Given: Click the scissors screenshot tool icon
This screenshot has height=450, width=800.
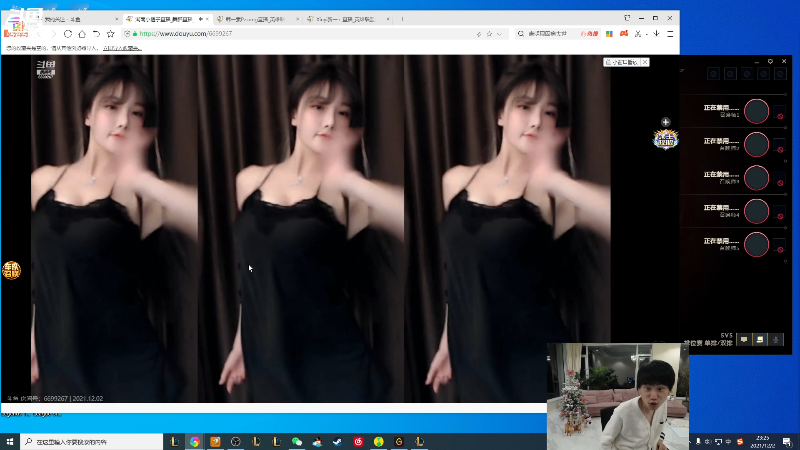Looking at the screenshot, I should point(638,34).
